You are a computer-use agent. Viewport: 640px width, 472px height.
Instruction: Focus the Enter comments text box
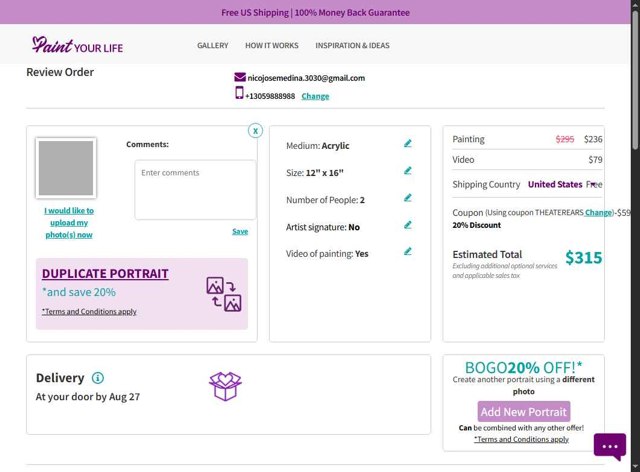click(x=195, y=190)
